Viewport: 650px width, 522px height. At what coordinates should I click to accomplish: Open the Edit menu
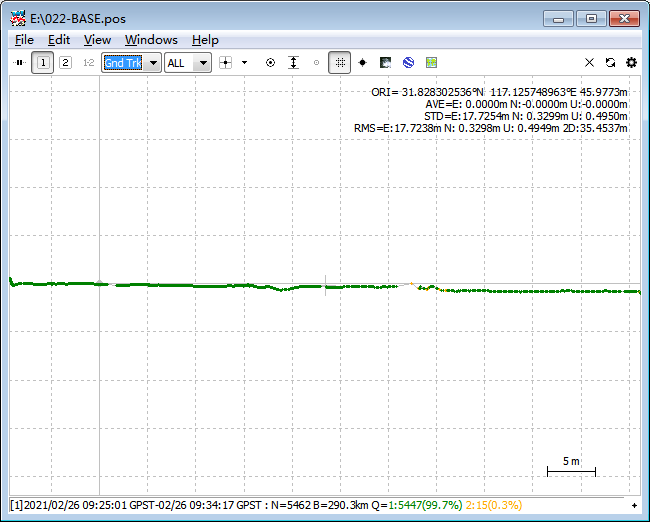tap(59, 40)
